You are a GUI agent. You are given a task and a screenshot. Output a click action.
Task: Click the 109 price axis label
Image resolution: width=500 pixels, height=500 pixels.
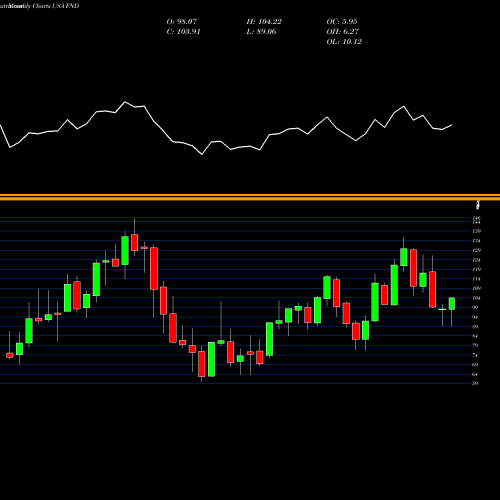(477, 288)
